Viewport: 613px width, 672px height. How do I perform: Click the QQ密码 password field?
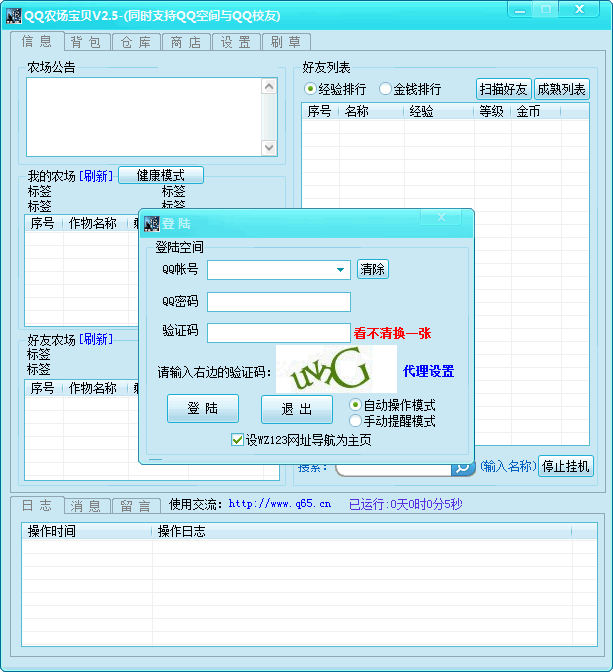pyautogui.click(x=279, y=302)
